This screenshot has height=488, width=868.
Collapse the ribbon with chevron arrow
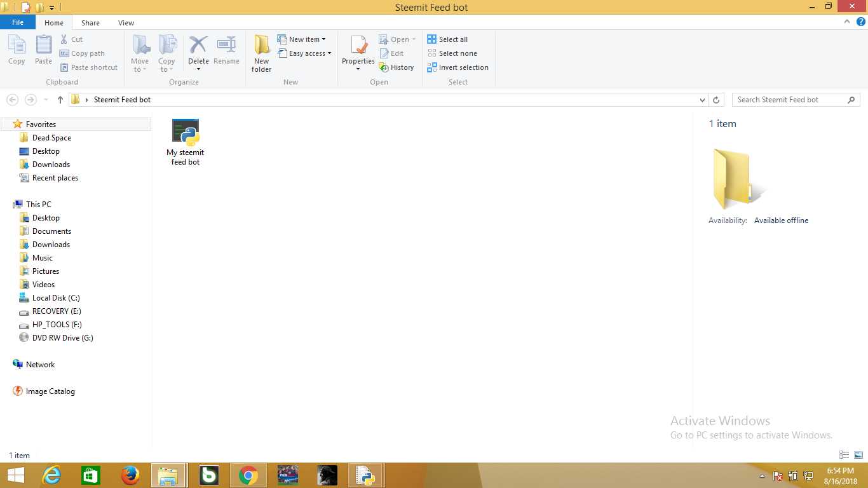pos(847,22)
